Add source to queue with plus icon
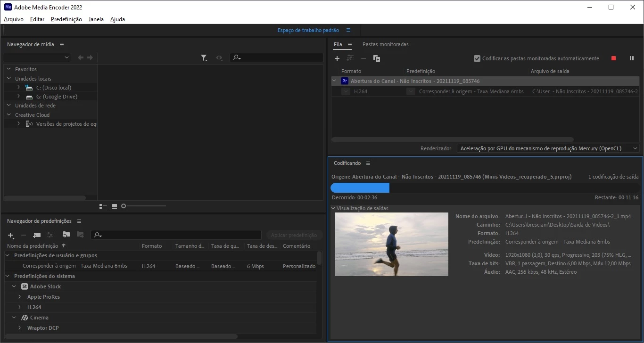 (337, 58)
